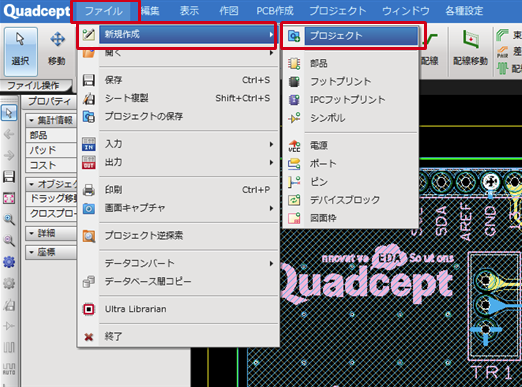Click the blue gear settings icon in sidebar
Screen dimensions: 522x387
9,262
